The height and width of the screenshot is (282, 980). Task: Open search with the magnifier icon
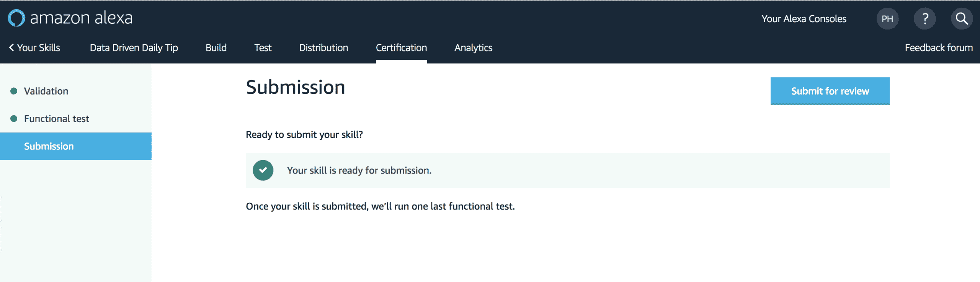962,19
